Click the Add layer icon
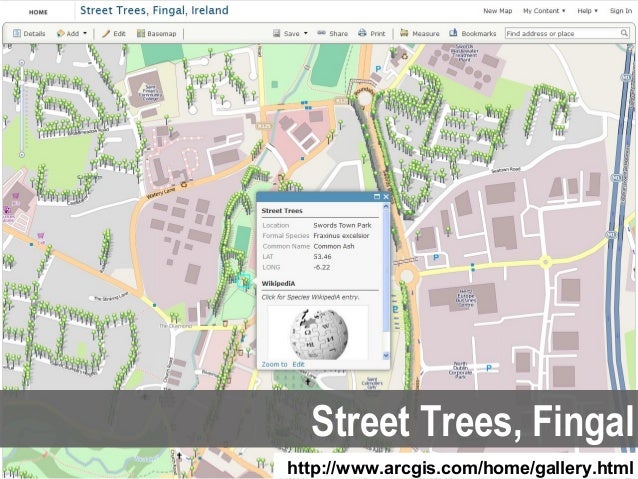 click(x=61, y=33)
